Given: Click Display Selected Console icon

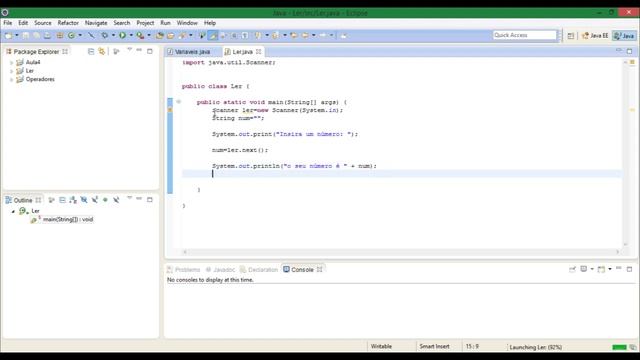Looking at the screenshot, I should click(x=584, y=269).
